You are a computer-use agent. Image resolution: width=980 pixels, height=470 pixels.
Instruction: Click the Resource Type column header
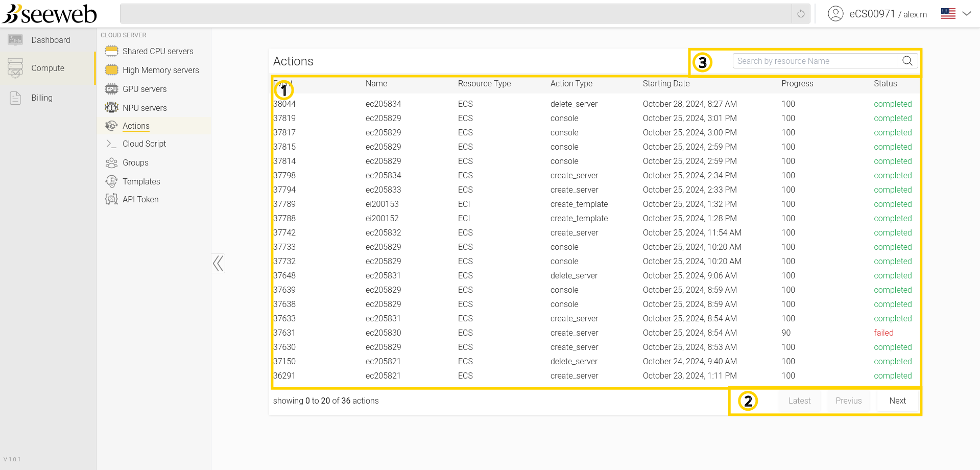(484, 83)
